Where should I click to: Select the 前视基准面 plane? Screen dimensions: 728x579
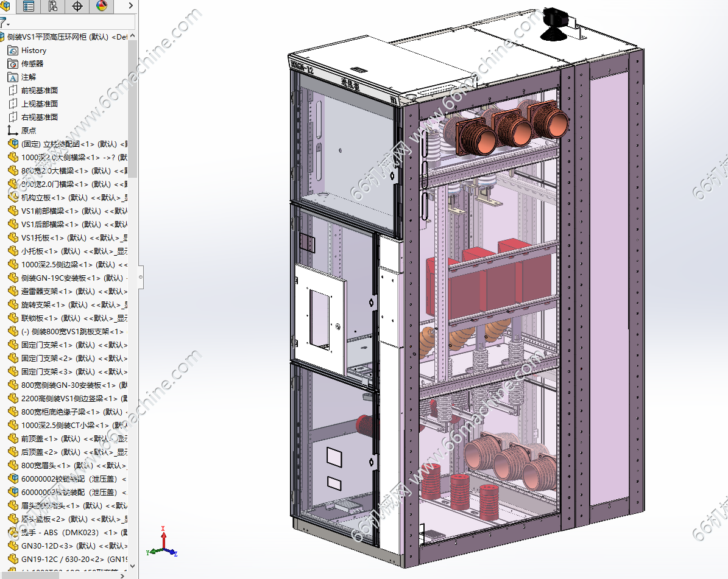coord(40,91)
